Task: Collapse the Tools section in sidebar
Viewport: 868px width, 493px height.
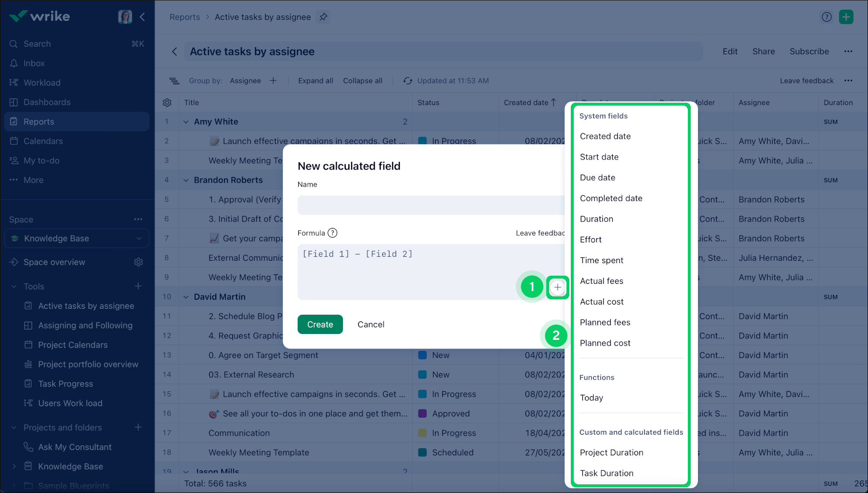Action: (14, 287)
